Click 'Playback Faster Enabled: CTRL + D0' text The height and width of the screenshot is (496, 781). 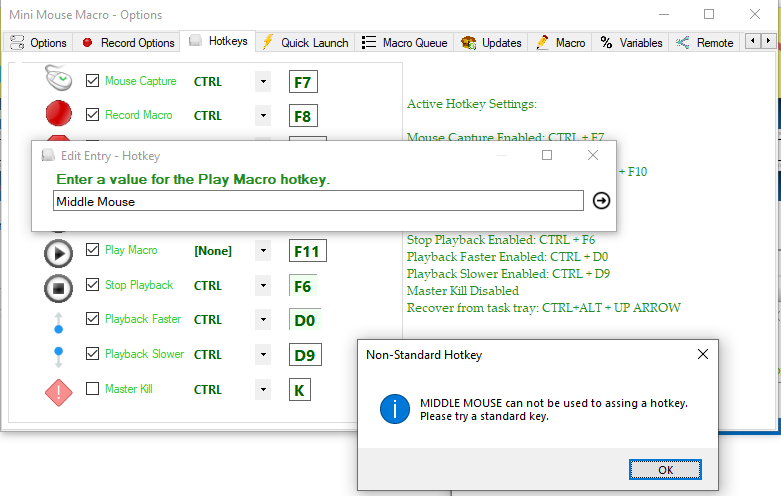point(507,257)
